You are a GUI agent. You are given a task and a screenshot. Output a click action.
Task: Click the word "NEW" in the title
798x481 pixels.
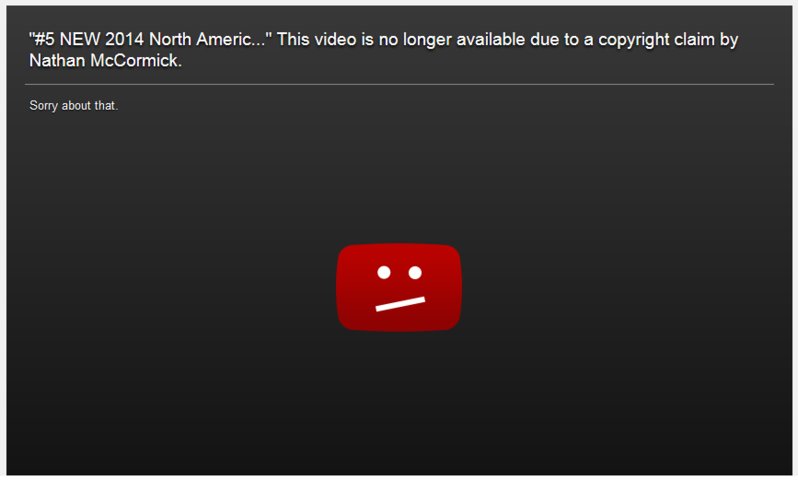pyautogui.click(x=80, y=39)
